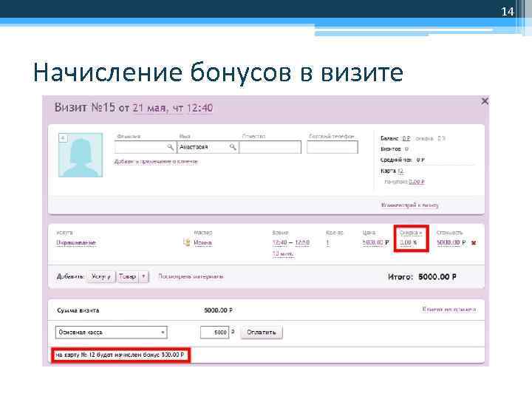532x399 pixels.
Task: Select the master name Ирина
Action: tap(203, 243)
